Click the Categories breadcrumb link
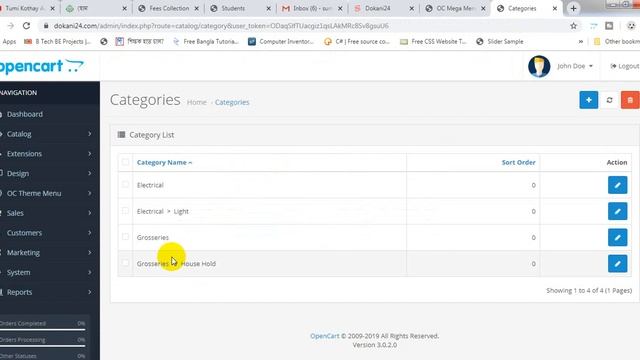 [x=232, y=102]
